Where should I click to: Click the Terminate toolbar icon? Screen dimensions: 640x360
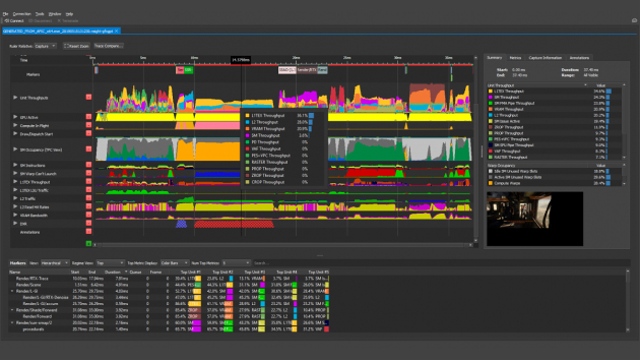pyautogui.click(x=68, y=21)
